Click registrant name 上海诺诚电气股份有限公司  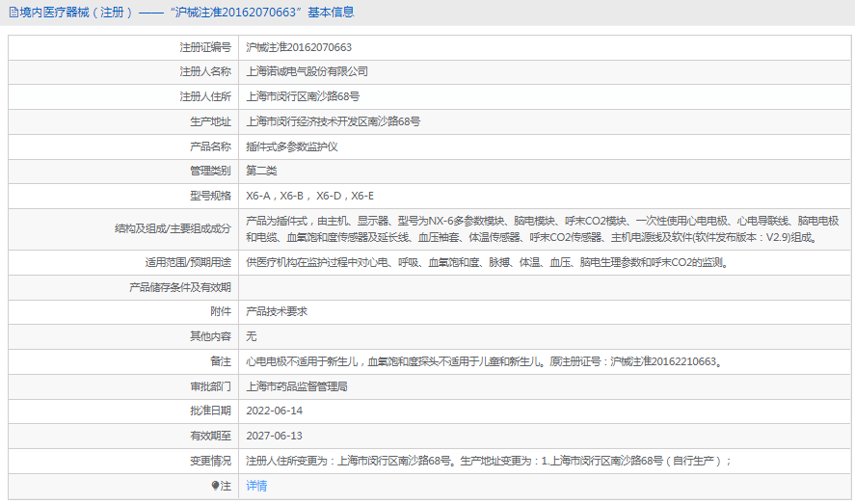(307, 71)
